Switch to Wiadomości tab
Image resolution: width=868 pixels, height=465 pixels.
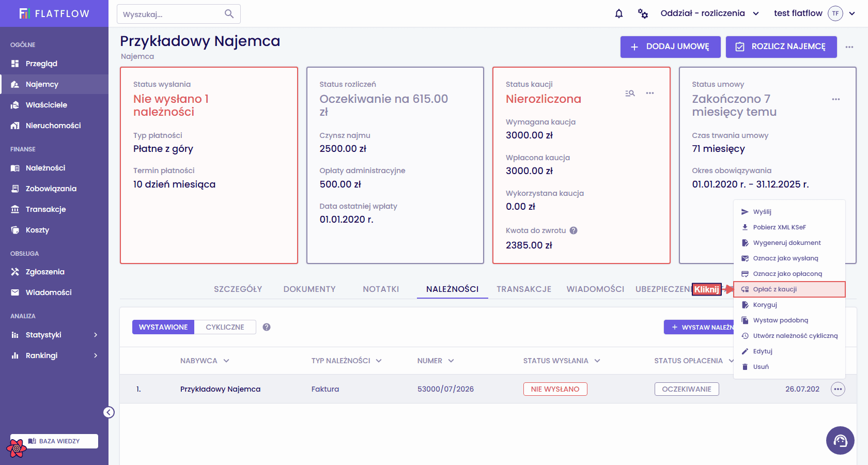595,289
